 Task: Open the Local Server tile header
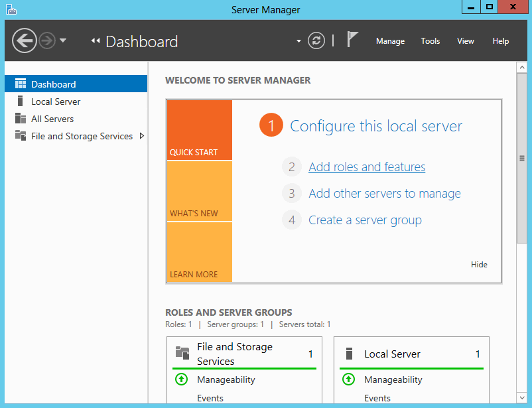(411, 354)
